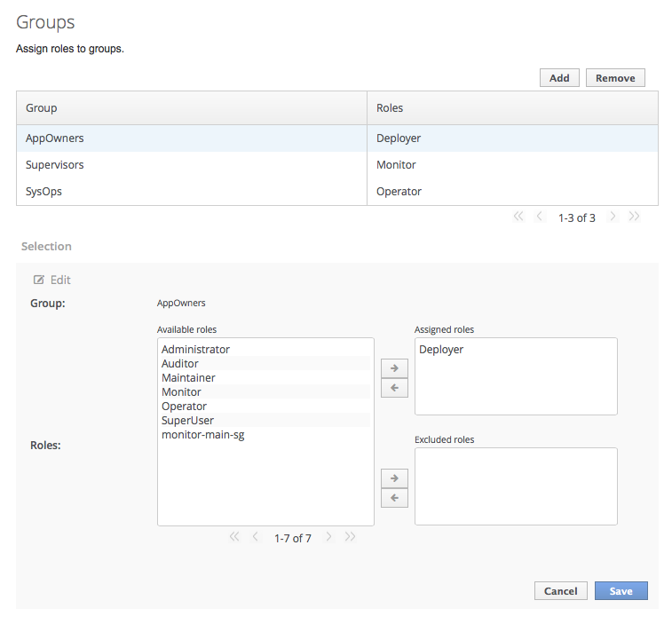Viewport: 672px width, 624px height.
Task: Jump to last page of groups table
Action: (x=634, y=217)
